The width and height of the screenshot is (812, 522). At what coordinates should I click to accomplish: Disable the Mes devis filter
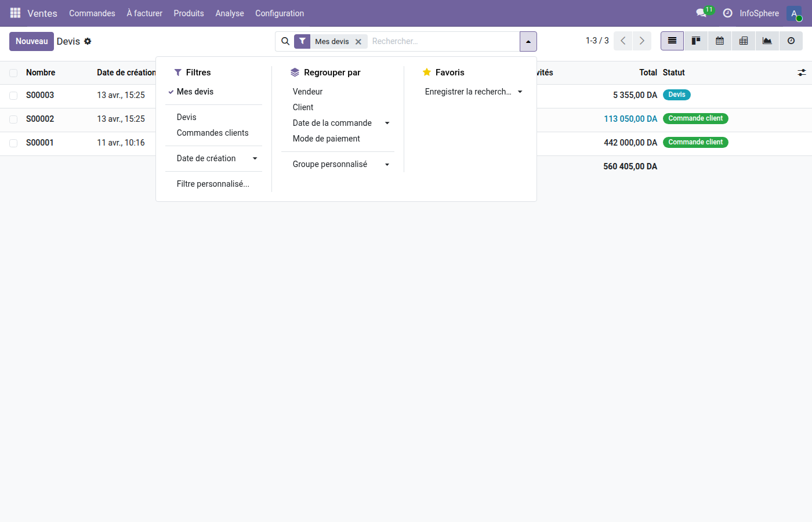click(358, 41)
